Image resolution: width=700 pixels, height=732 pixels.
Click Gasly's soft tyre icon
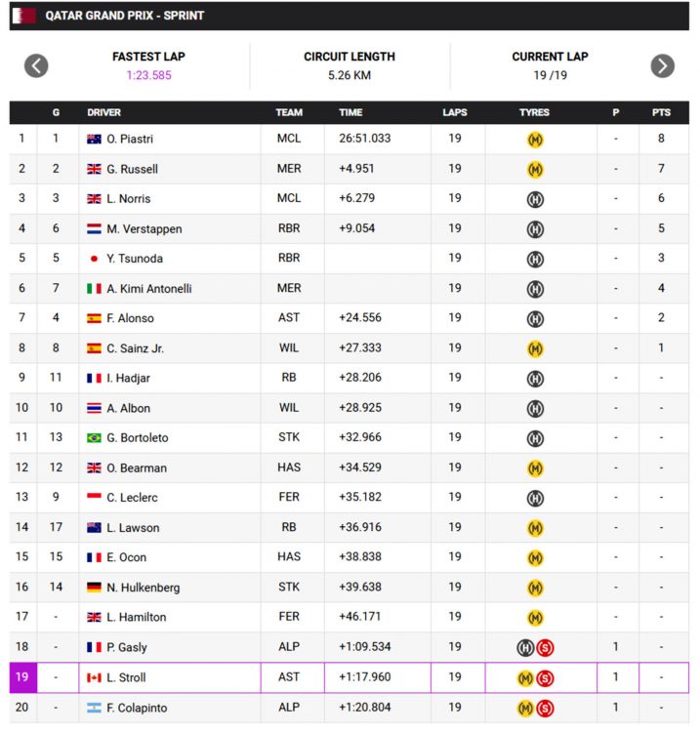(x=546, y=647)
